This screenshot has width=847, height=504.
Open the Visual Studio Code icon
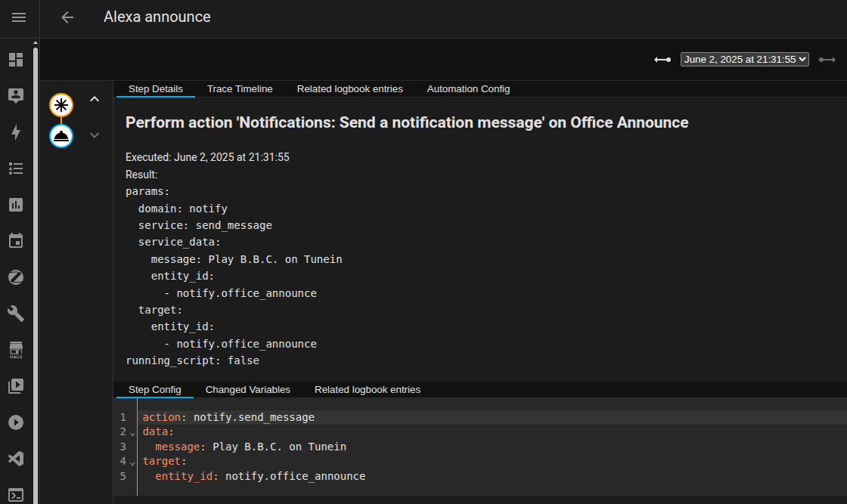16,459
